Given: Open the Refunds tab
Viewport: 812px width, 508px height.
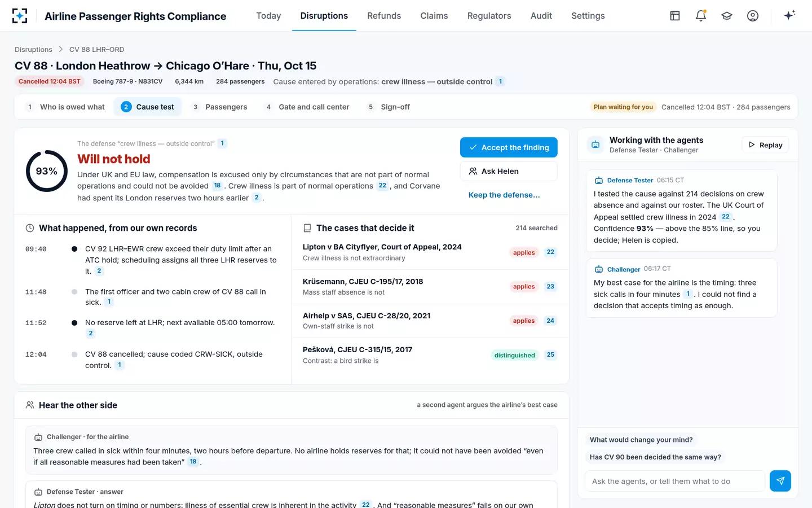Looking at the screenshot, I should (384, 16).
